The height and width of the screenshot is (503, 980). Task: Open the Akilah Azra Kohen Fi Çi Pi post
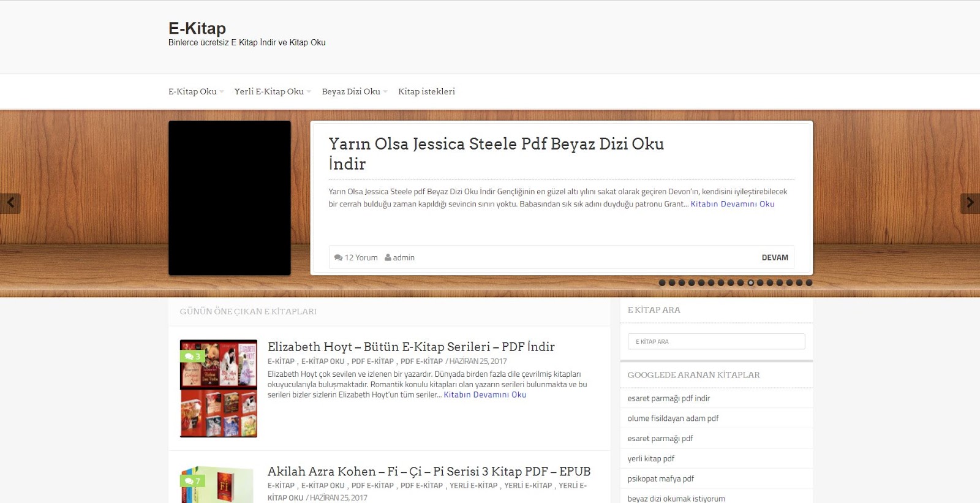click(429, 472)
